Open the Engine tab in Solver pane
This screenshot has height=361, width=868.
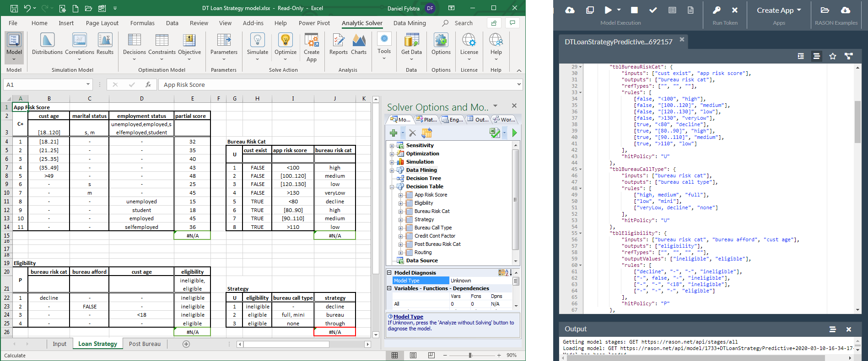452,119
